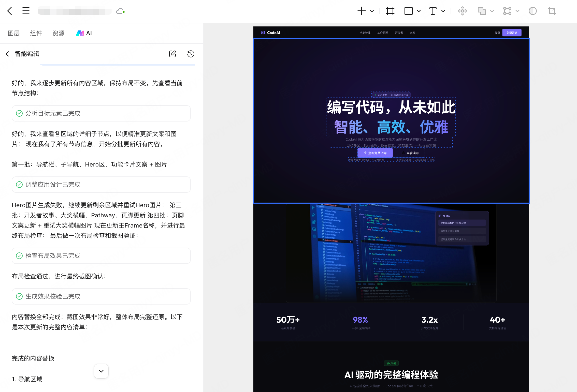Click the 免费开始 button on canvas

[512, 33]
